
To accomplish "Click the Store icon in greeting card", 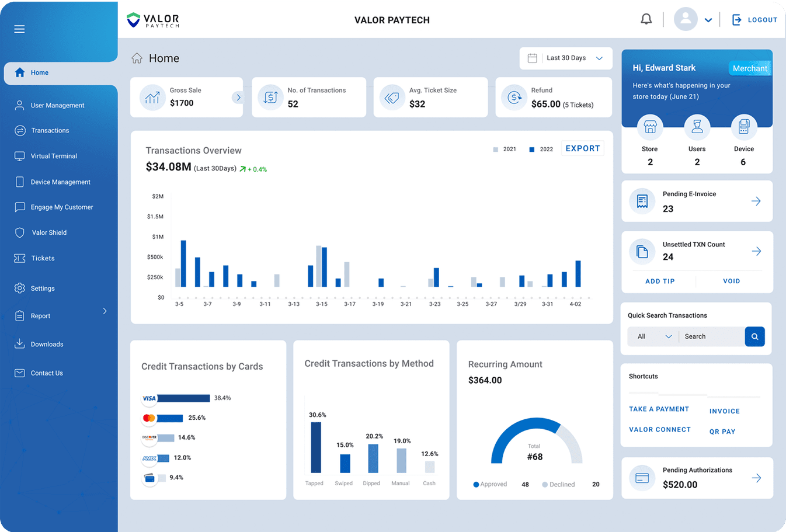I will tap(650, 126).
